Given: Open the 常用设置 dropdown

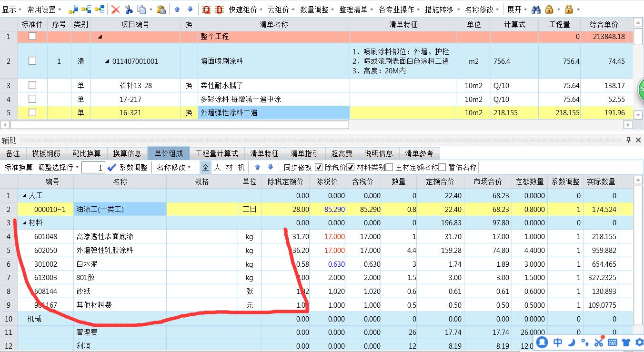Looking at the screenshot, I should (44, 10).
